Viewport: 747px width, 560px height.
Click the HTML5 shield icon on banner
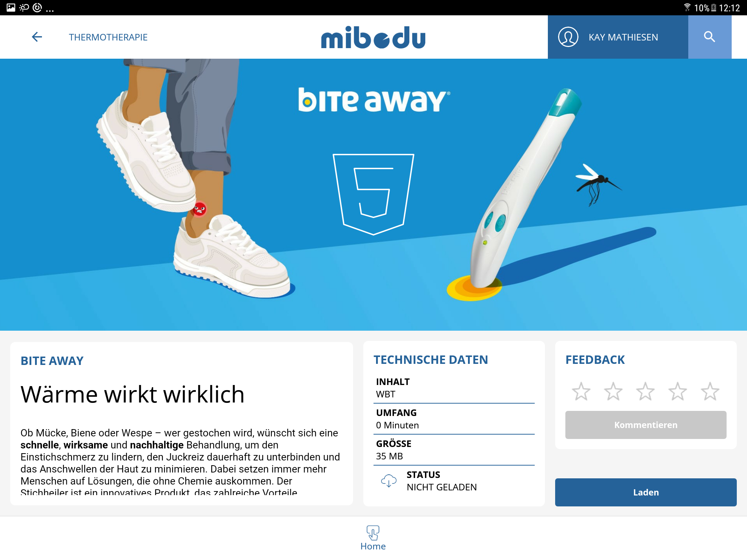373,194
